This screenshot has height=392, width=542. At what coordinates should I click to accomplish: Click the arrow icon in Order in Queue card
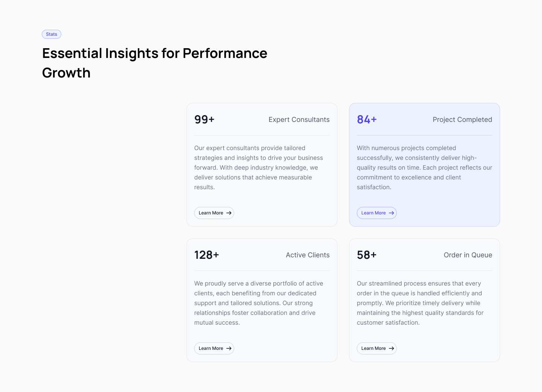pos(391,348)
